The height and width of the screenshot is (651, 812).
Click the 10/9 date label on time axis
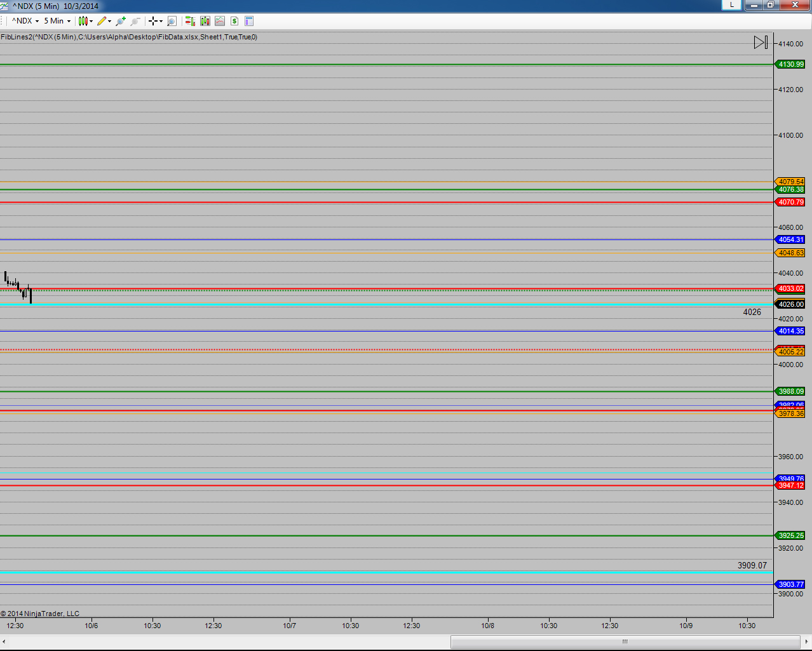(686, 626)
